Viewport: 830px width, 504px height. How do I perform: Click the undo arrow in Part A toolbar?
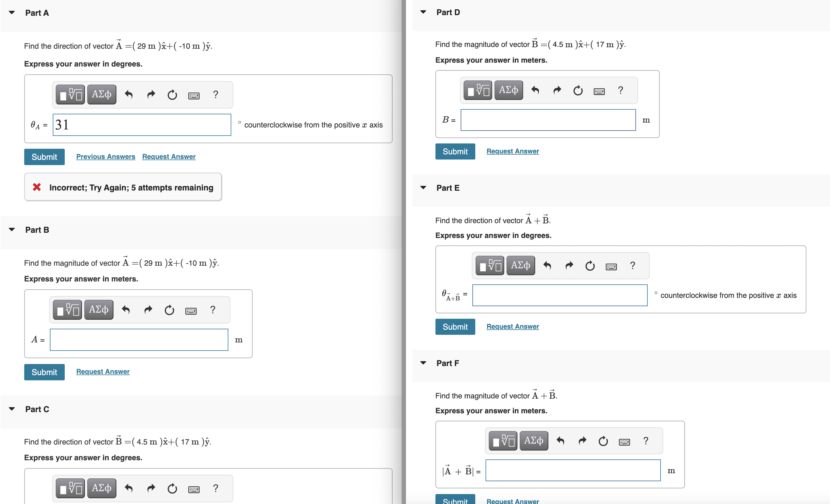(129, 95)
